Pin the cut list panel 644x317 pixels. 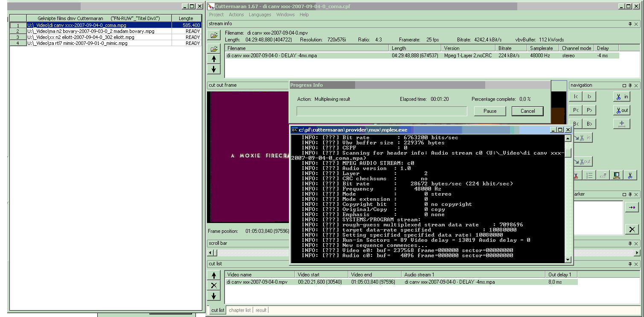[x=630, y=264]
